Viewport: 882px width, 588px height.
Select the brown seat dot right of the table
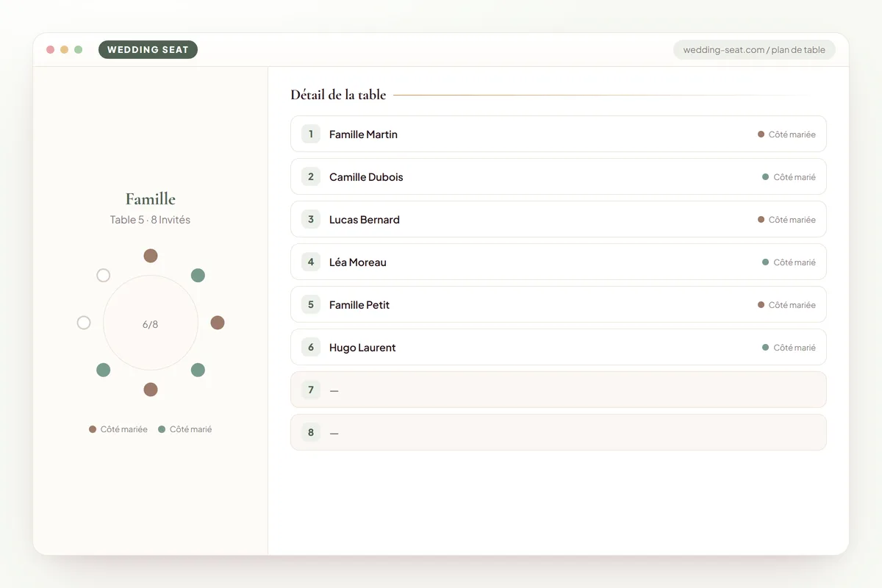coord(218,323)
